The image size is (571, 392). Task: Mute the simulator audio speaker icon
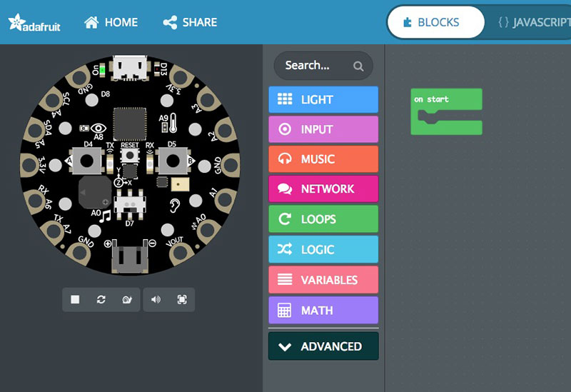click(156, 300)
